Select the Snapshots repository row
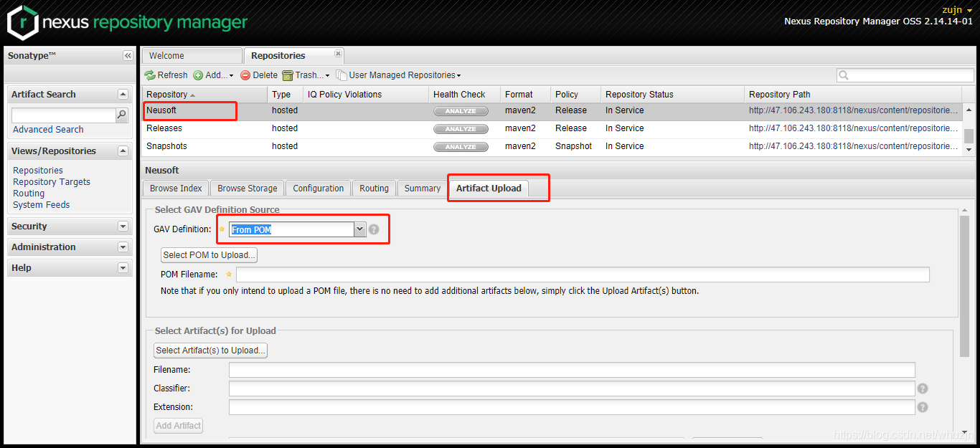980x448 pixels. tap(552, 146)
